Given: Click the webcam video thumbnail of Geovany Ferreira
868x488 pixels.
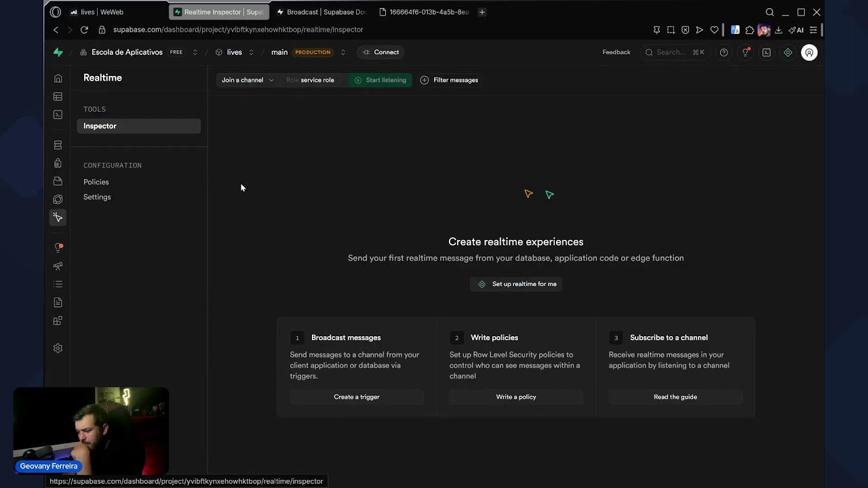Looking at the screenshot, I should pyautogui.click(x=91, y=431).
